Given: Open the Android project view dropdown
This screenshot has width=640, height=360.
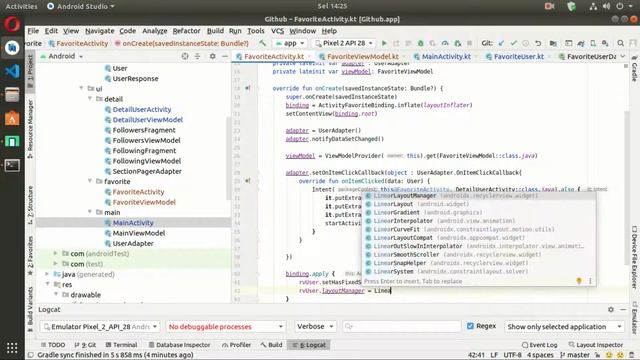Looking at the screenshot, I should [62, 56].
